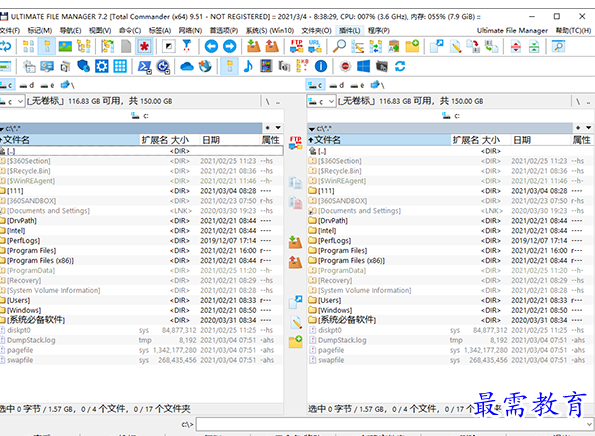Toggle full details file list view
This screenshot has height=436, width=595.
(47, 46)
